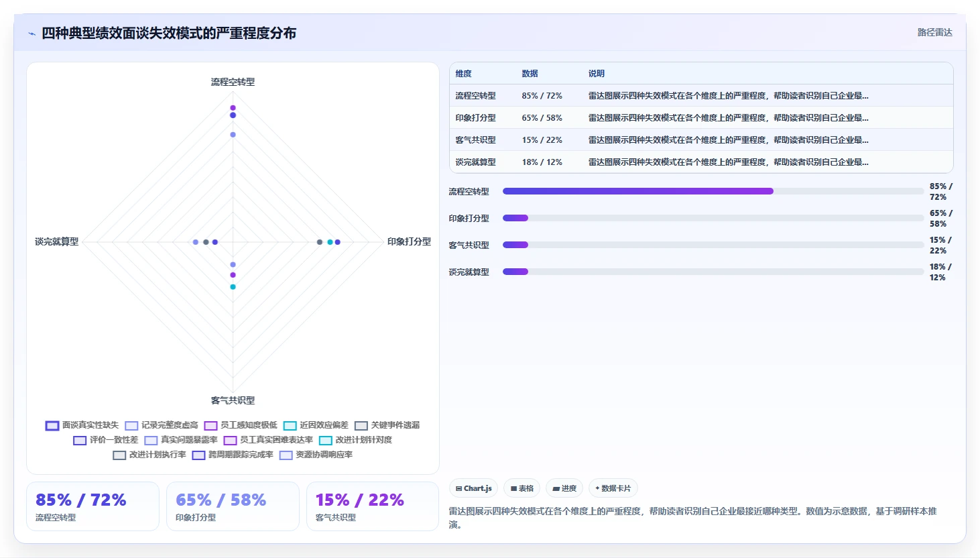Click the 18% / 12% value beside progress bar
This screenshot has height=558, width=980.
pyautogui.click(x=940, y=272)
